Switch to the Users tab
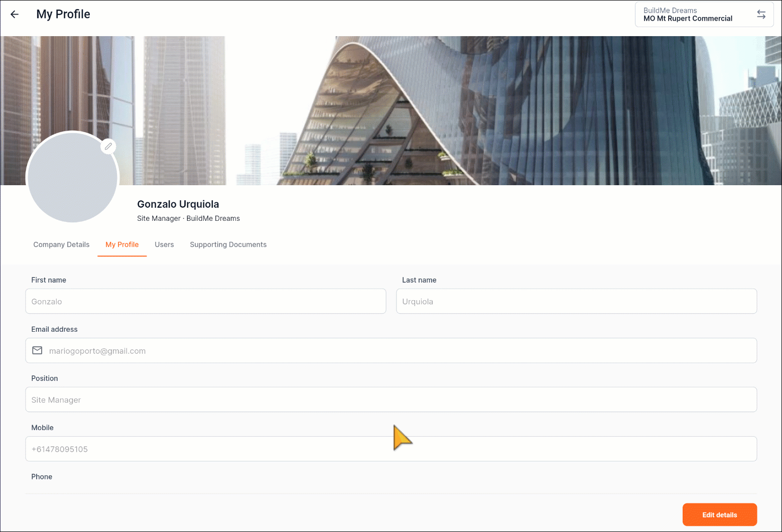Screen dimensions: 782x532 (164, 244)
